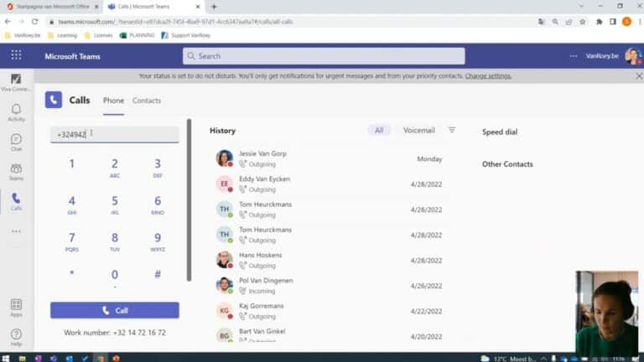Click the Speed dial heading
Screen dimensions: 644x362
click(500, 132)
